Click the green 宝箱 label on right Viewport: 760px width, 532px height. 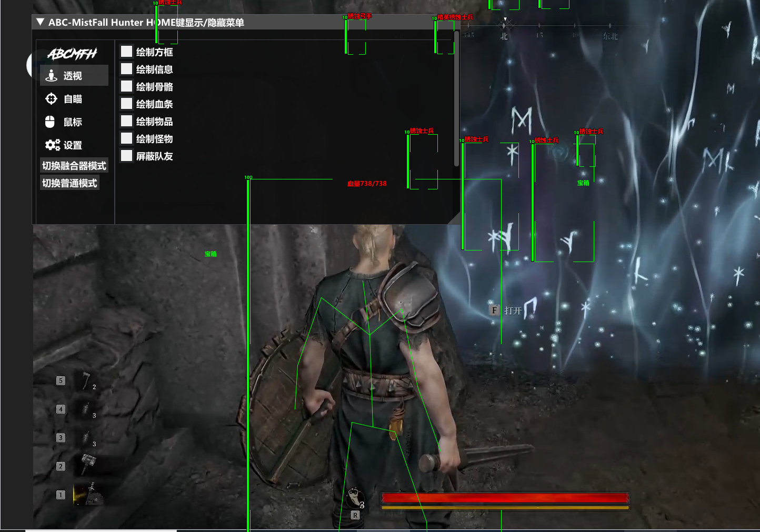tap(583, 183)
